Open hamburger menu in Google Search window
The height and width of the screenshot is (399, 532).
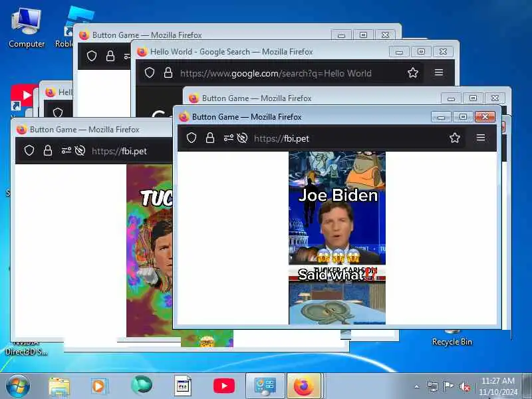[439, 72]
